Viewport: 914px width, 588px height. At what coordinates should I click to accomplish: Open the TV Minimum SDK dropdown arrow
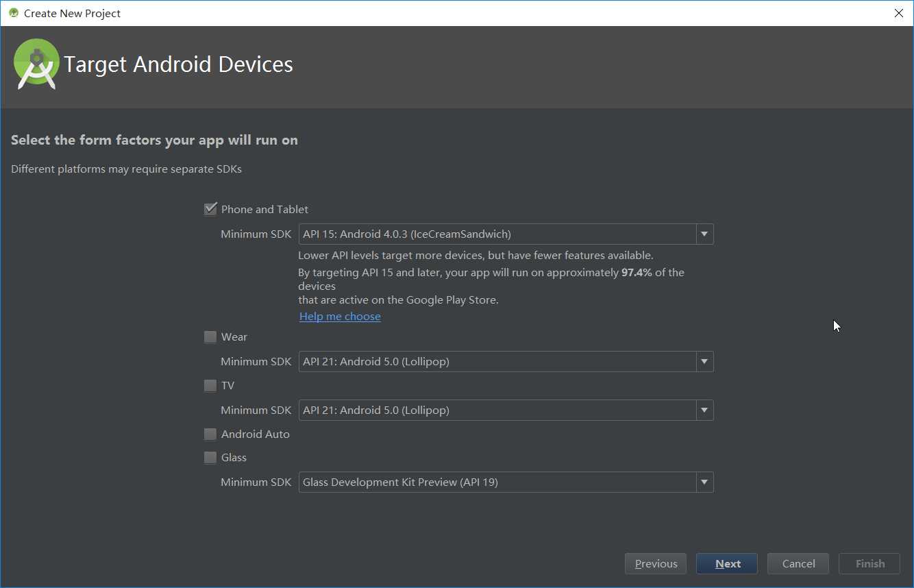[704, 411]
